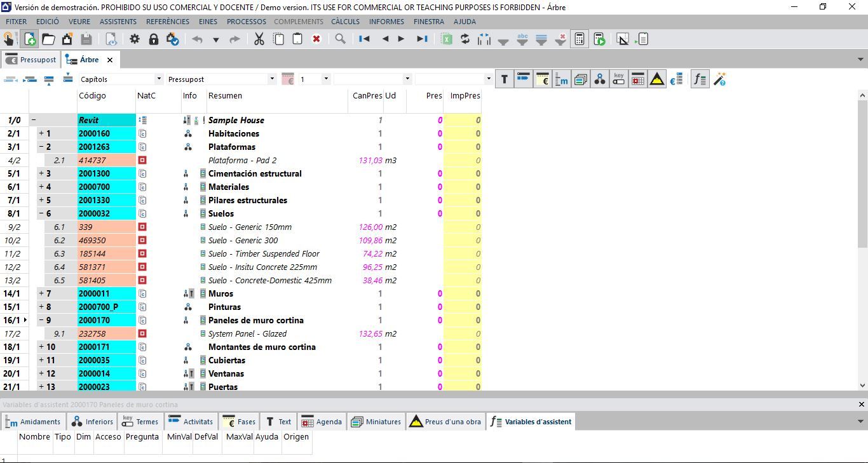
Task: Click the remove filter funnel with red X
Action: coord(560,39)
